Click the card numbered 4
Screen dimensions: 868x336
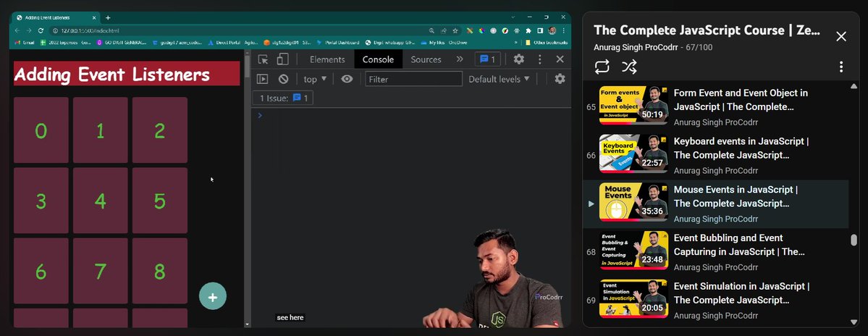coord(100,201)
